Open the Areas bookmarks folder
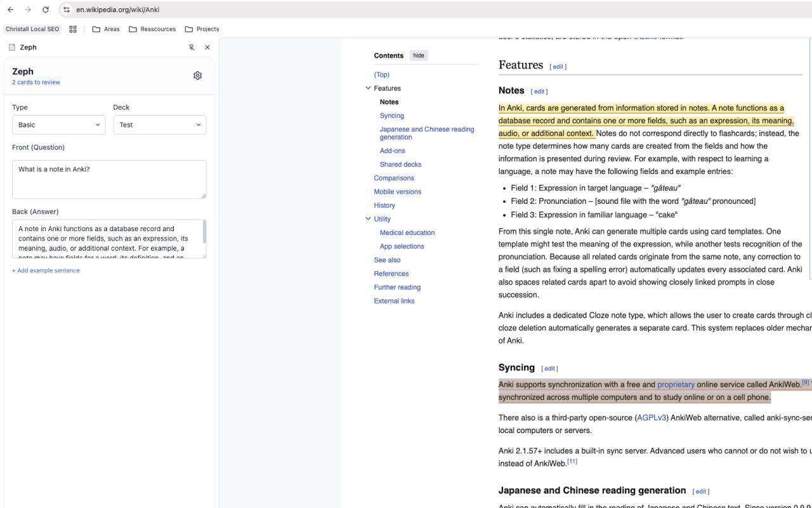812x508 pixels. point(106,29)
